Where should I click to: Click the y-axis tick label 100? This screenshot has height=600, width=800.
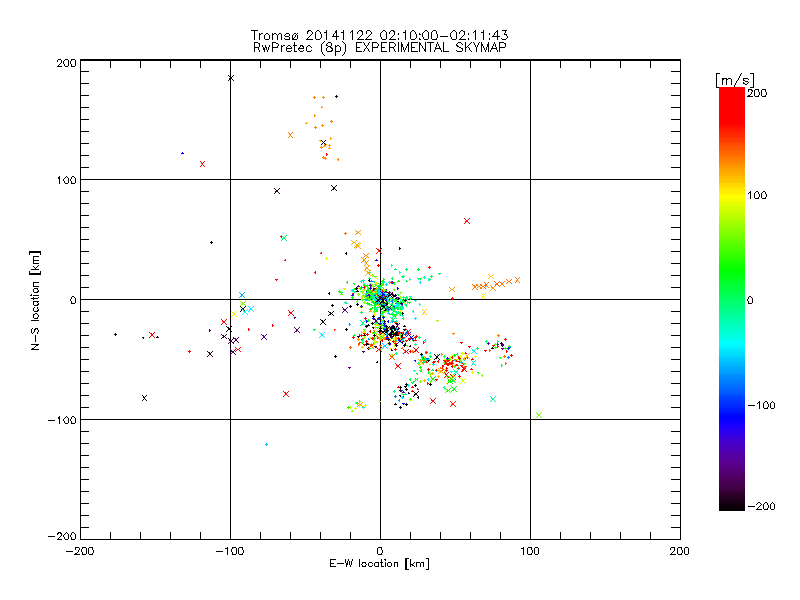pos(66,180)
